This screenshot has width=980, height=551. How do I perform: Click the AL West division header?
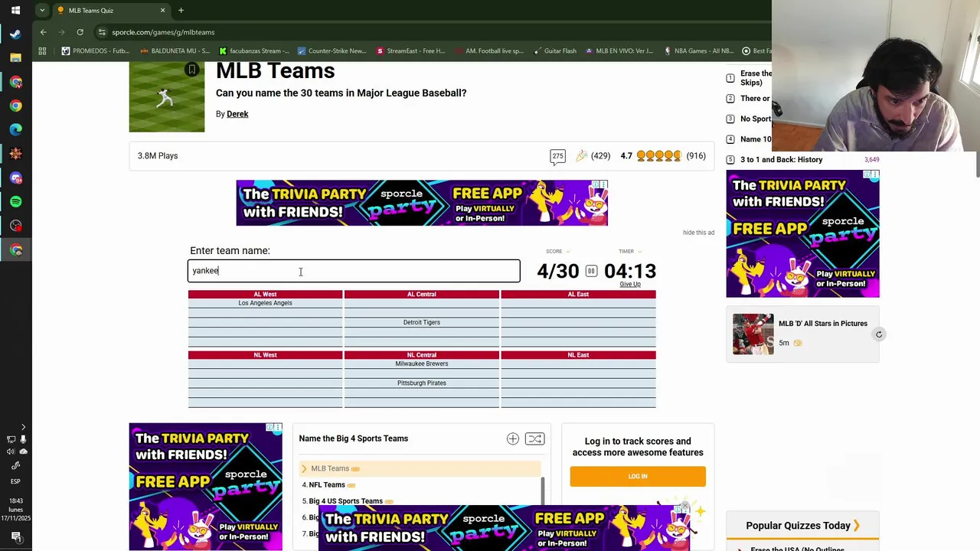click(x=265, y=294)
